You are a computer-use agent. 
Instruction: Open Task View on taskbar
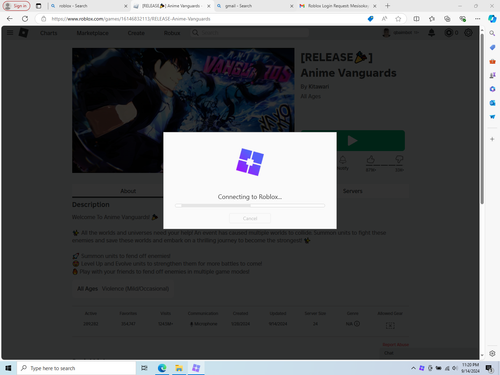click(144, 368)
